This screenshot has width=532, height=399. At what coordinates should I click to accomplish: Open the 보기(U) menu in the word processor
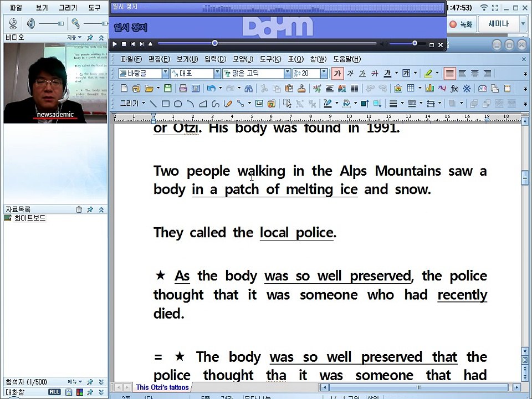tap(187, 59)
